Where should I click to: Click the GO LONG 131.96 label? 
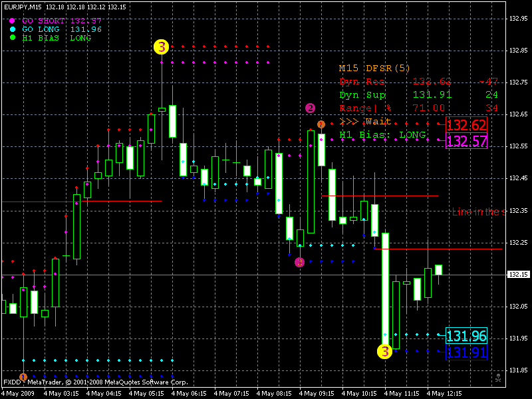tap(62, 29)
